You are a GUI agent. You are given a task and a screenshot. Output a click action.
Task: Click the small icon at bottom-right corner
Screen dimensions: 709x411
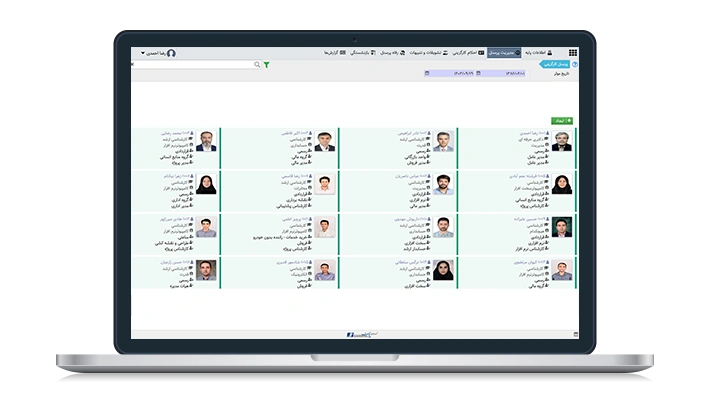coord(575,334)
